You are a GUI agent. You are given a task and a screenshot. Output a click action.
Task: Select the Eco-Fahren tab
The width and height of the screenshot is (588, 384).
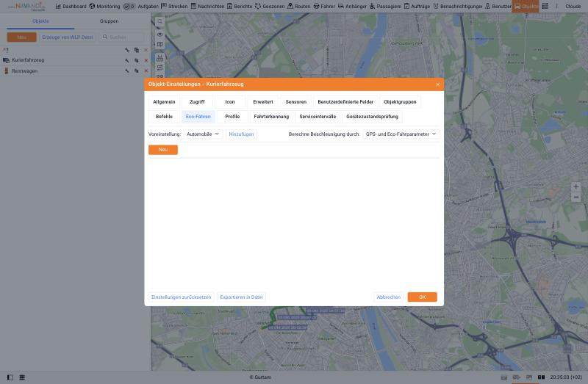[198, 117]
